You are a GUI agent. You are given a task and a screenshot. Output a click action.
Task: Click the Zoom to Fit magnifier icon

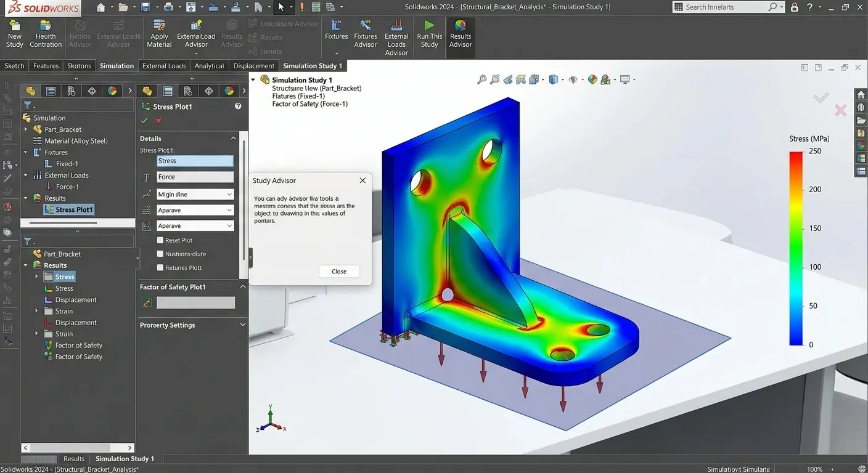point(482,79)
